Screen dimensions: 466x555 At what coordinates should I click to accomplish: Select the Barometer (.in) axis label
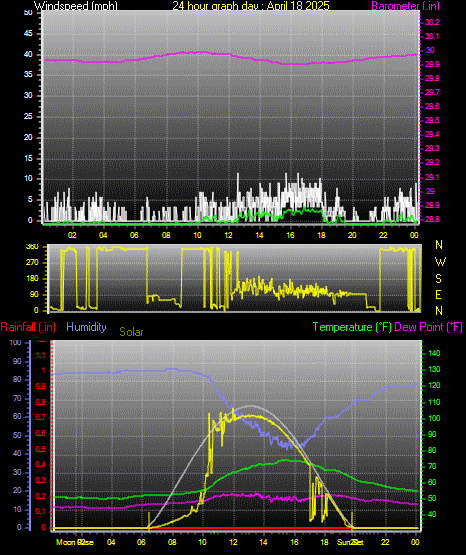tap(405, 6)
